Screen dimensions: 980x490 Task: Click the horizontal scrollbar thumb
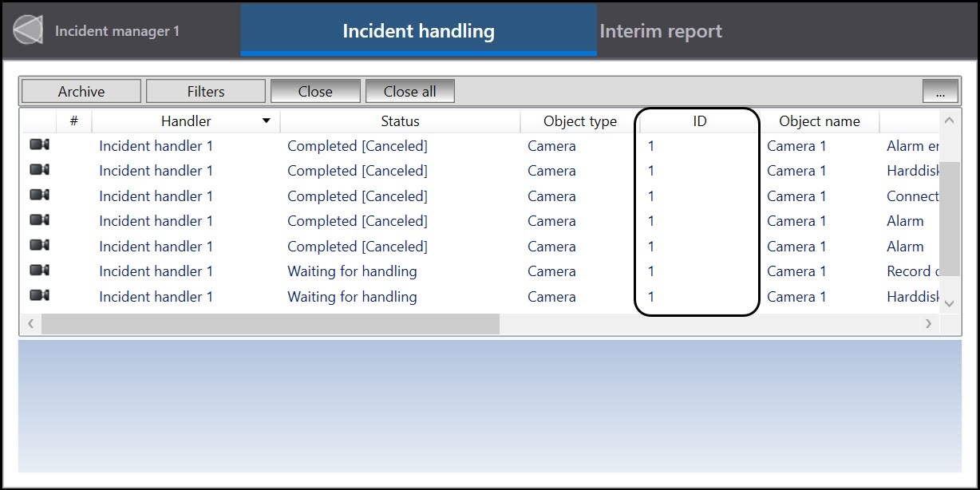(271, 324)
